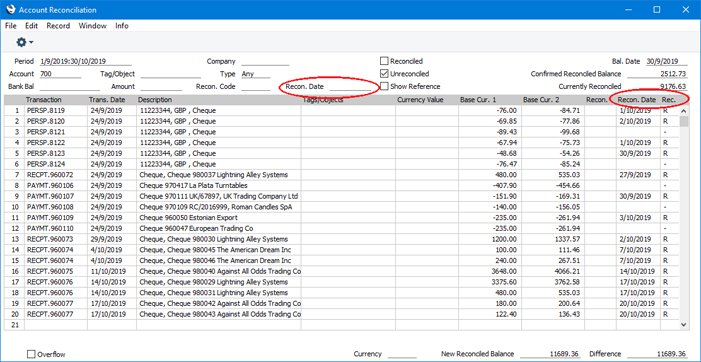Click the Recon. Date column header
The width and height of the screenshot is (701, 362).
pyautogui.click(x=638, y=100)
